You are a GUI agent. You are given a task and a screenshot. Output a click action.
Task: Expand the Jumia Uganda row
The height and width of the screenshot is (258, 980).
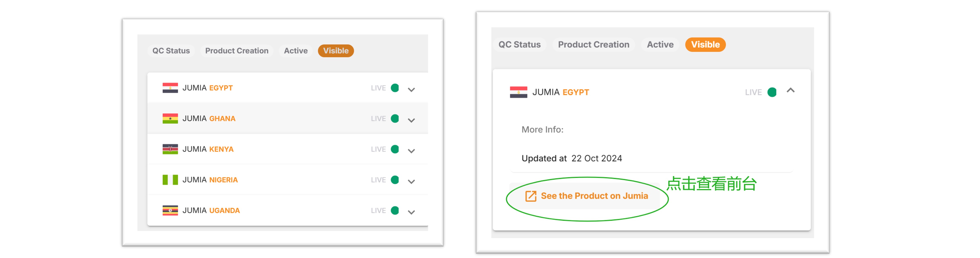pyautogui.click(x=411, y=212)
